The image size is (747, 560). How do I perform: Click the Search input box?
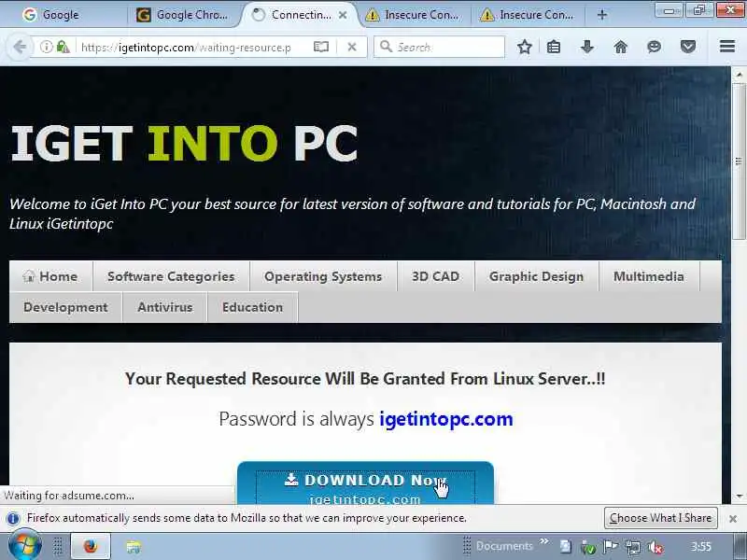pos(439,48)
